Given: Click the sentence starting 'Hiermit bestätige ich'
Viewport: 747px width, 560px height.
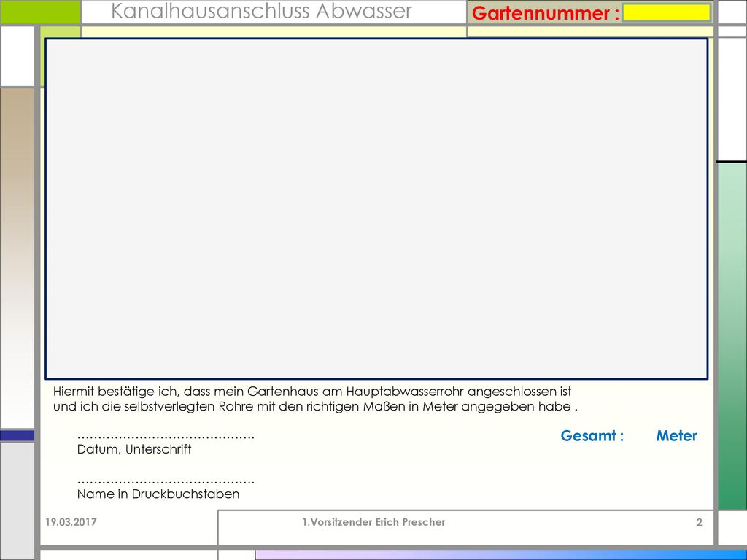Looking at the screenshot, I should [x=312, y=392].
